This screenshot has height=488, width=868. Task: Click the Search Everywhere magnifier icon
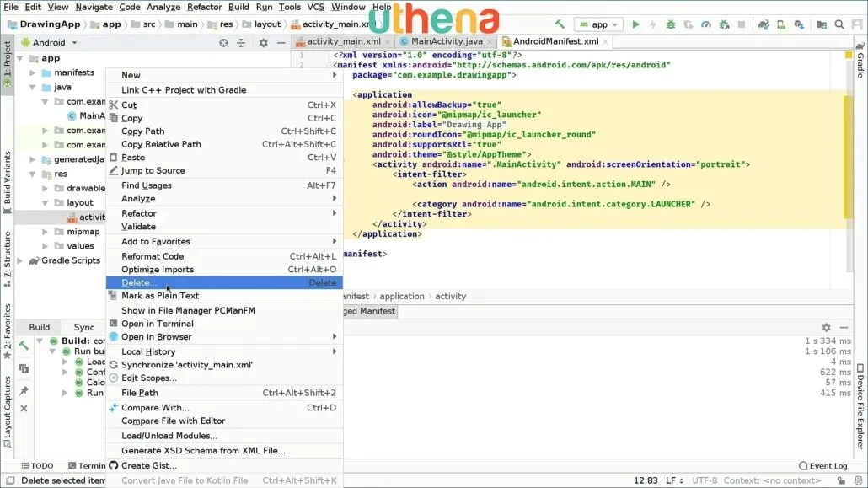pyautogui.click(x=839, y=24)
